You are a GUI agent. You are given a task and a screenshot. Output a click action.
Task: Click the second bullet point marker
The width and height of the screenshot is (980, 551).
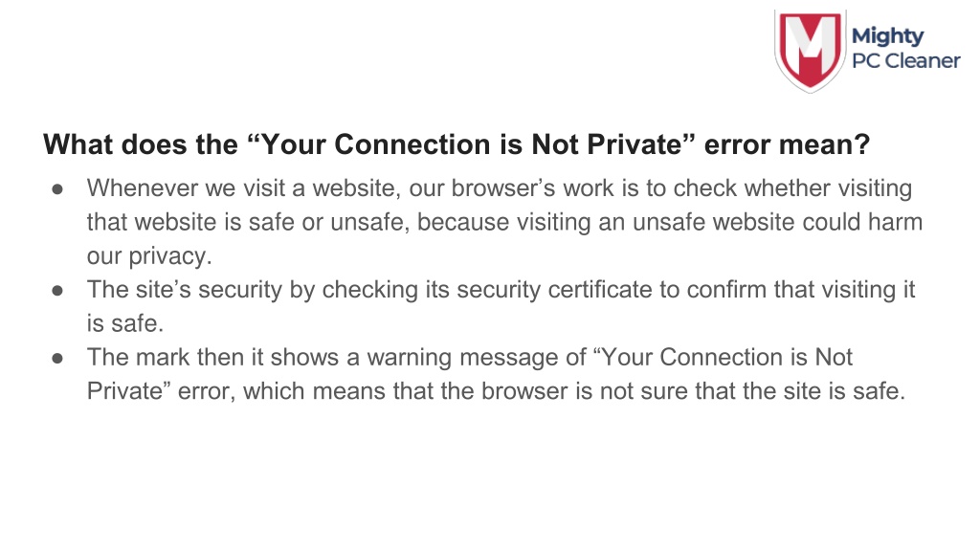57,291
